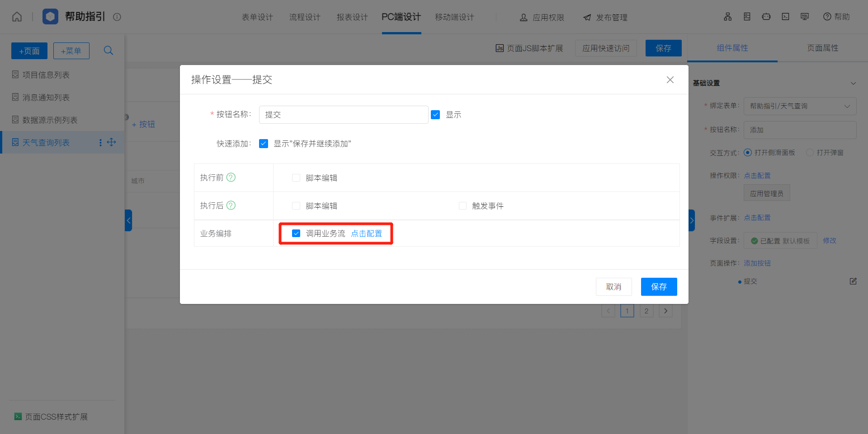Open 发布管理 menu
Viewport: 868px width, 434px height.
[x=605, y=18]
